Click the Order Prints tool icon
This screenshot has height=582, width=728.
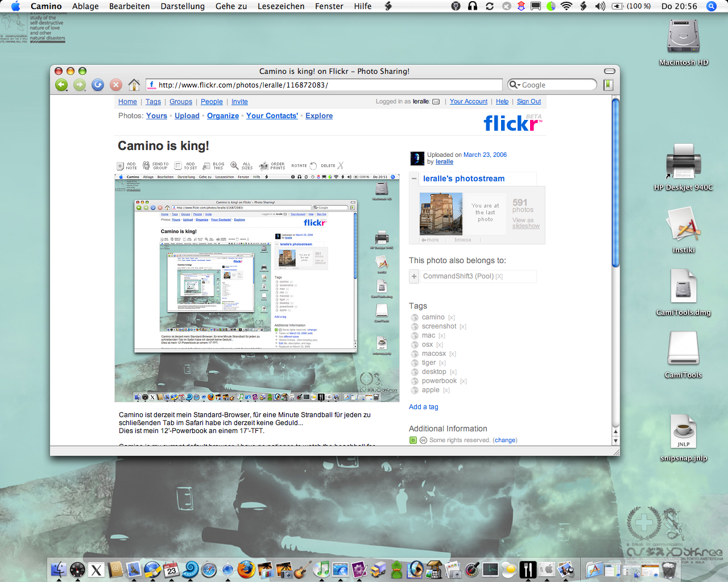(x=272, y=166)
